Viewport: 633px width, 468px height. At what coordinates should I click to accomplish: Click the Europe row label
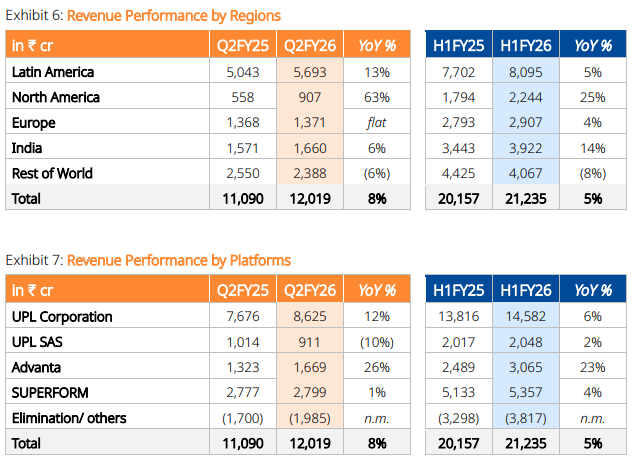(33, 122)
